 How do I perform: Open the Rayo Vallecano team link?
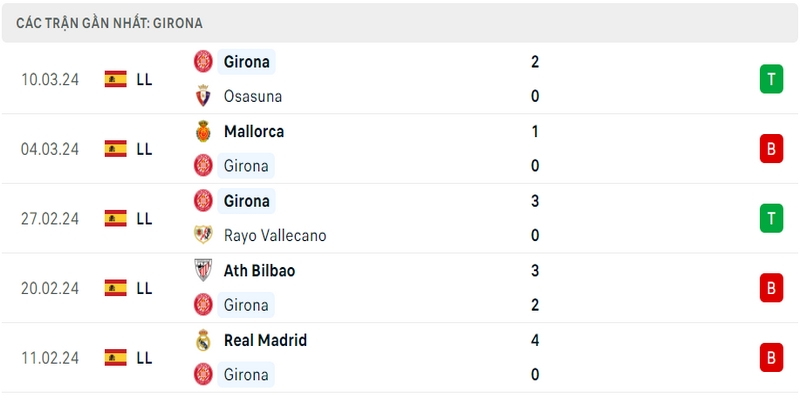275,235
